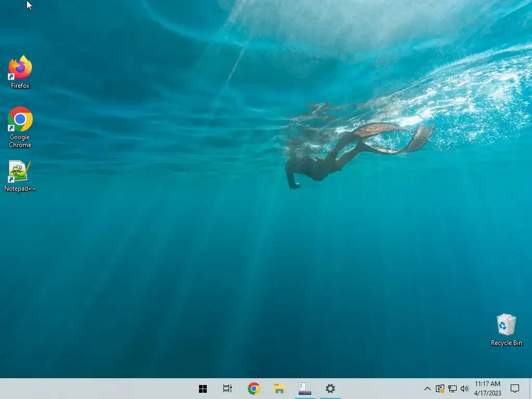Open Task View from the taskbar
This screenshot has height=399, width=532.
(228, 389)
